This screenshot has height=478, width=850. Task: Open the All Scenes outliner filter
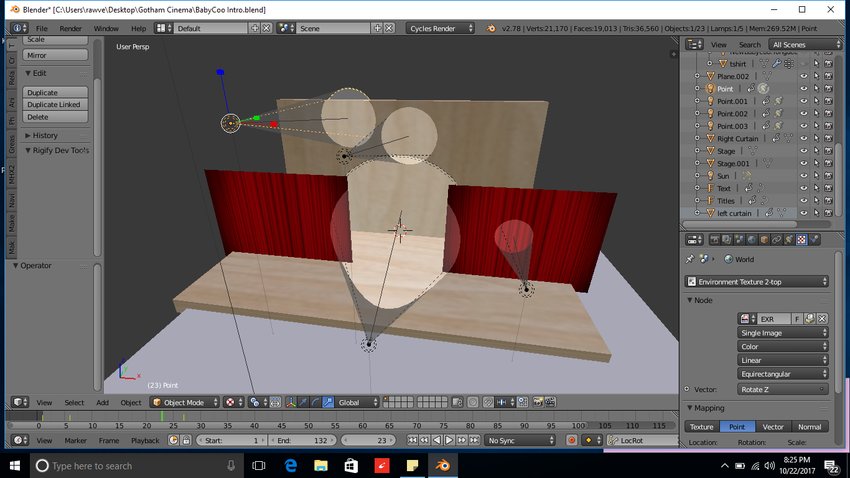pos(805,44)
